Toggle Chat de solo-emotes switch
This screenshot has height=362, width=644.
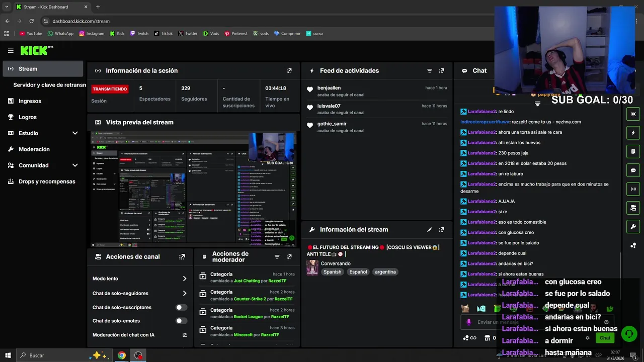[181, 321]
